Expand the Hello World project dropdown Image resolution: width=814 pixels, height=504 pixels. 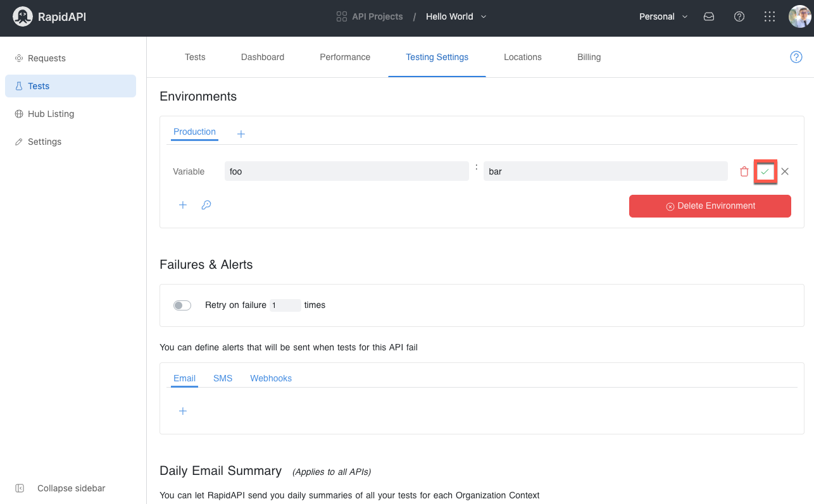[x=484, y=17]
